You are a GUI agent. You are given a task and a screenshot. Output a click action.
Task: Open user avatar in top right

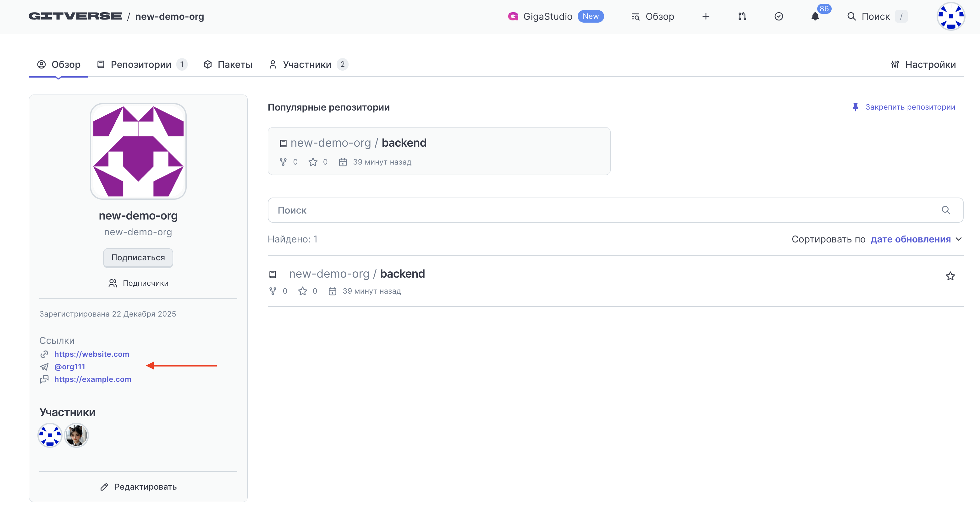point(950,16)
